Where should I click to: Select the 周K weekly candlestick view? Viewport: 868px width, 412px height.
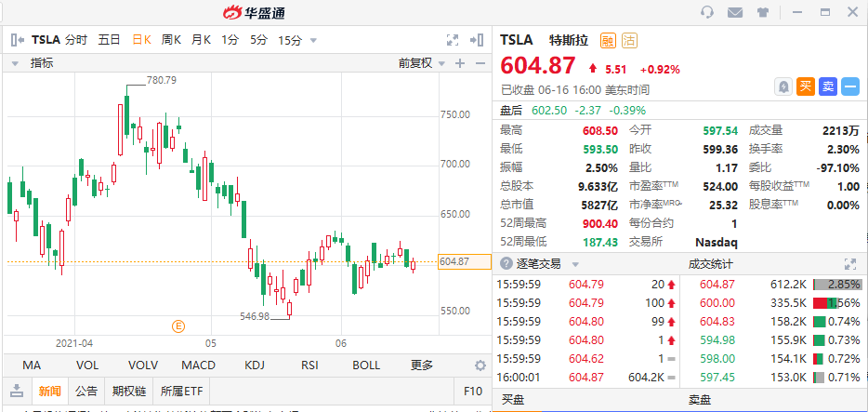[x=171, y=40]
